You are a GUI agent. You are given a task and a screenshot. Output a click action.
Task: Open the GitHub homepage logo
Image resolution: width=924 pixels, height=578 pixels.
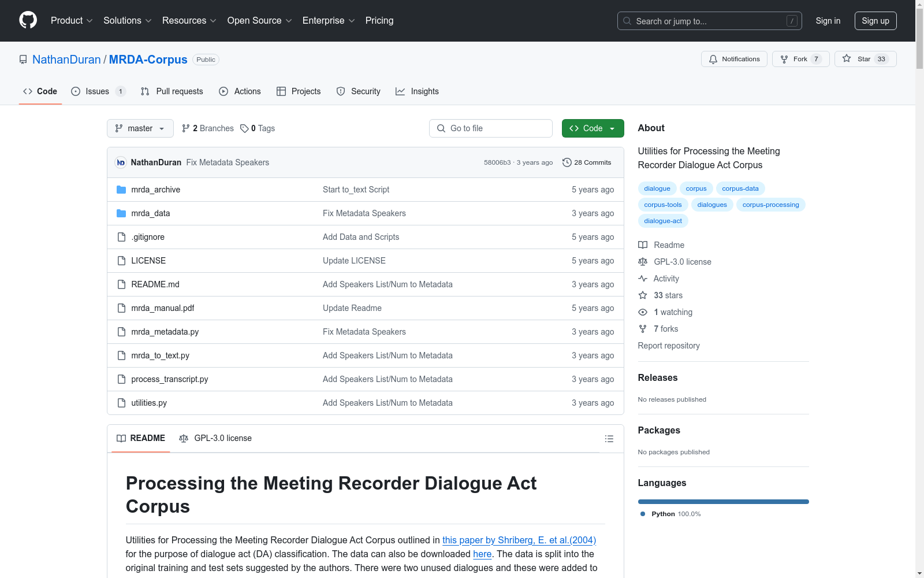pyautogui.click(x=28, y=20)
